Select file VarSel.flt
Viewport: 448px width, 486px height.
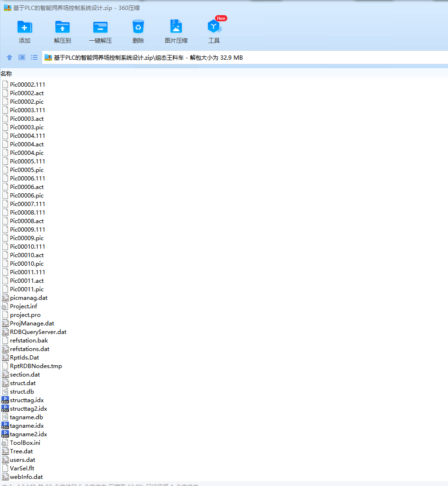tap(18, 468)
